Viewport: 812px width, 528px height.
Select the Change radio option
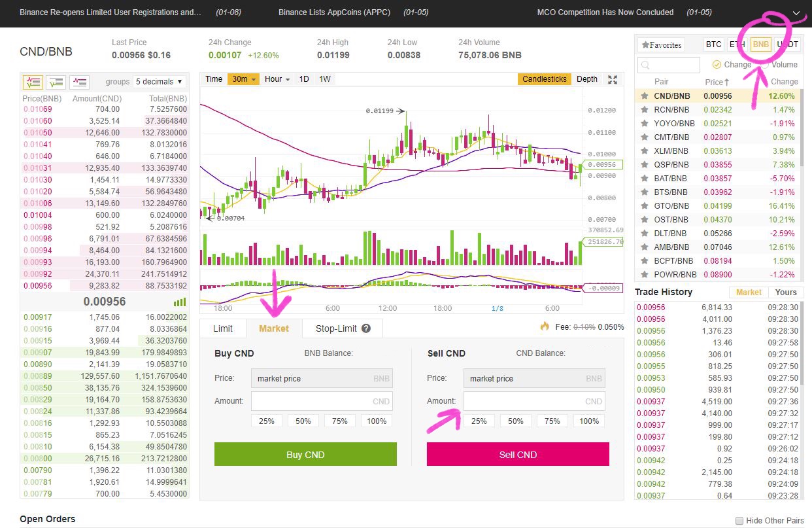[717, 65]
